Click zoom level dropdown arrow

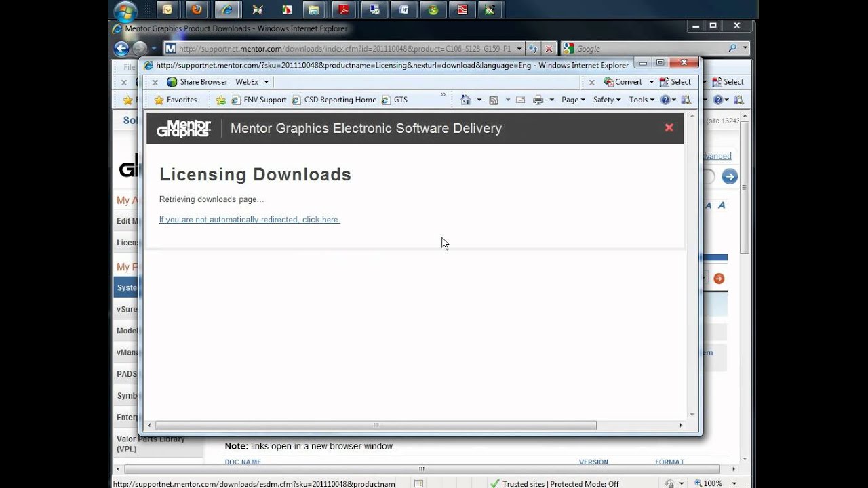pyautogui.click(x=734, y=483)
